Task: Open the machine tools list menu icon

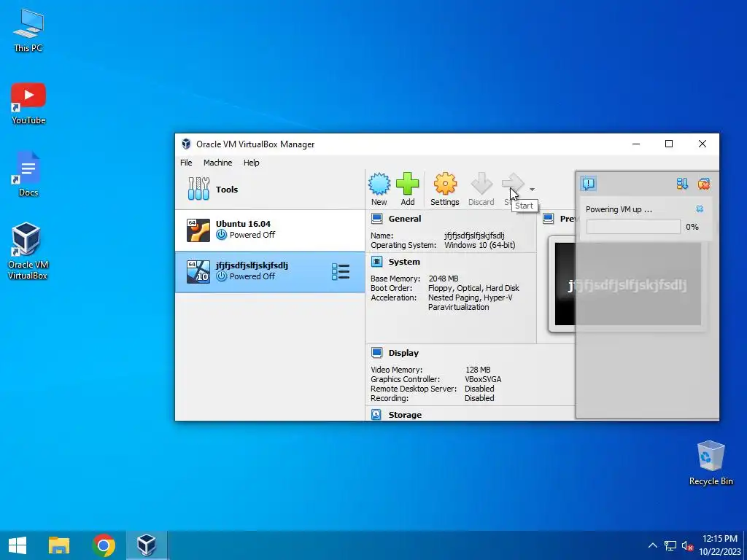Action: (341, 271)
